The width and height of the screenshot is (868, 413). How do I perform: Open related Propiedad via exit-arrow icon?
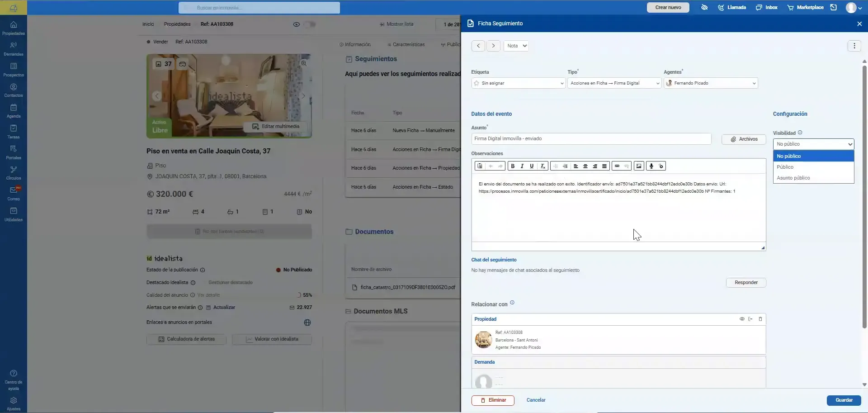[750, 319]
